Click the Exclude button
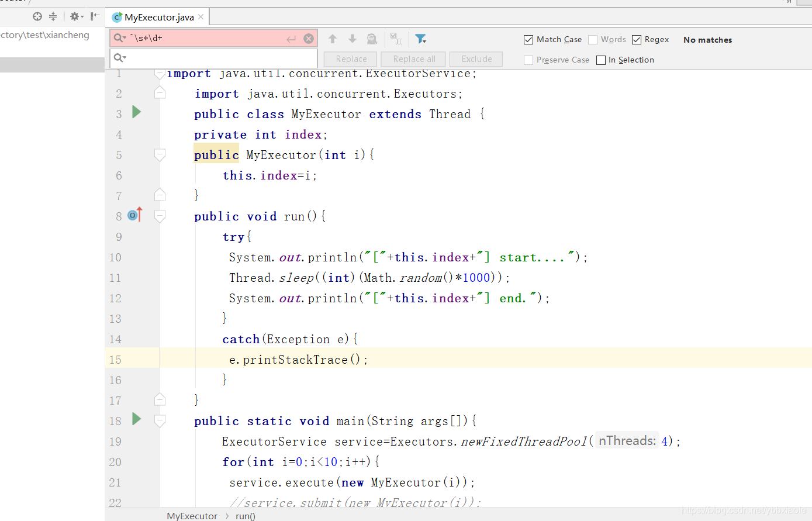This screenshot has width=812, height=521. (476, 59)
